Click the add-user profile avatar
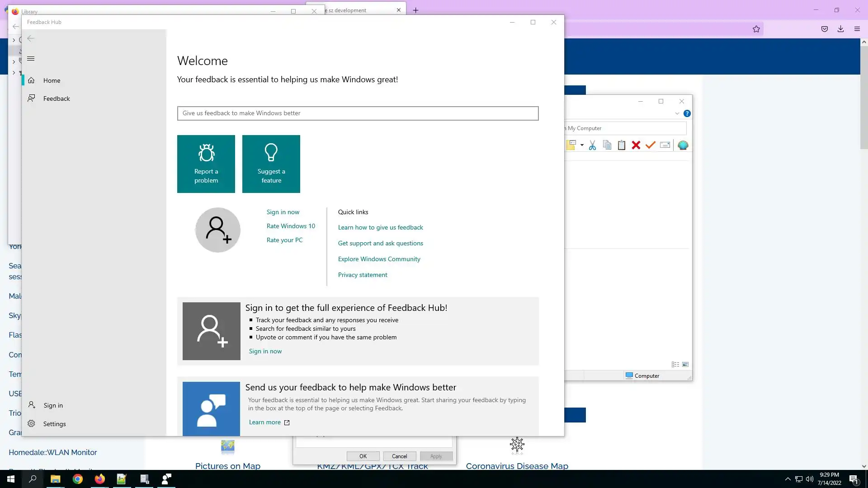The image size is (868, 488). 217,230
